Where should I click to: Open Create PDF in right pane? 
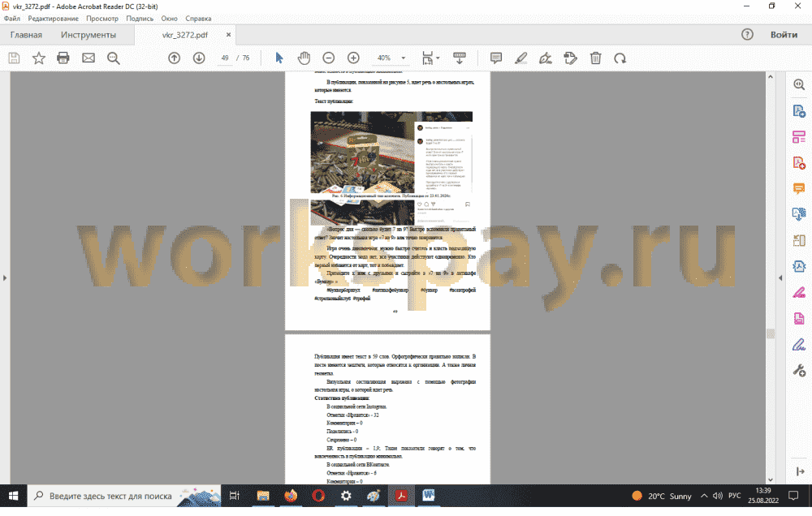(799, 162)
